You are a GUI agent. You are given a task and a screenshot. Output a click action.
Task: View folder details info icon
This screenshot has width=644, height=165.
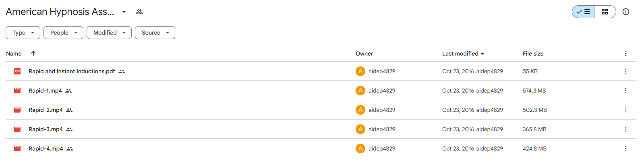pyautogui.click(x=626, y=12)
